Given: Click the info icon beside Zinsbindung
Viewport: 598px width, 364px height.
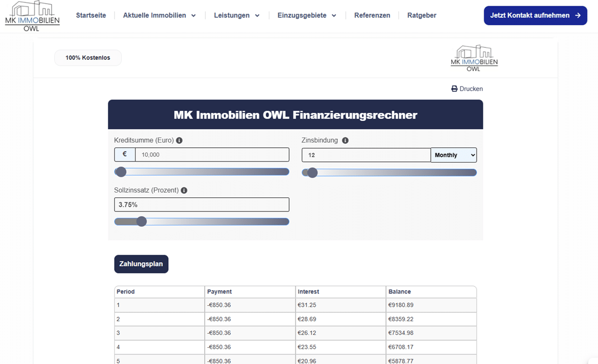Looking at the screenshot, I should [x=345, y=140].
